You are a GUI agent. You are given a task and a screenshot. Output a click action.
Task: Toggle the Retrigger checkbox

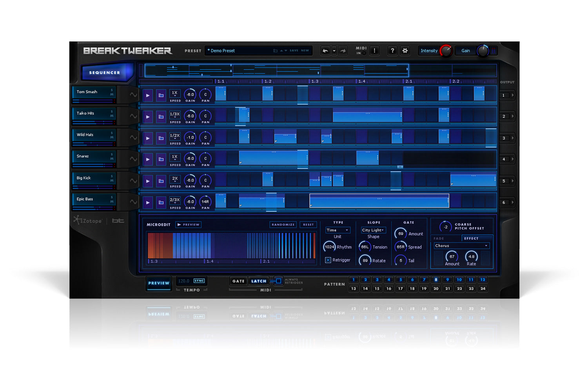click(328, 260)
